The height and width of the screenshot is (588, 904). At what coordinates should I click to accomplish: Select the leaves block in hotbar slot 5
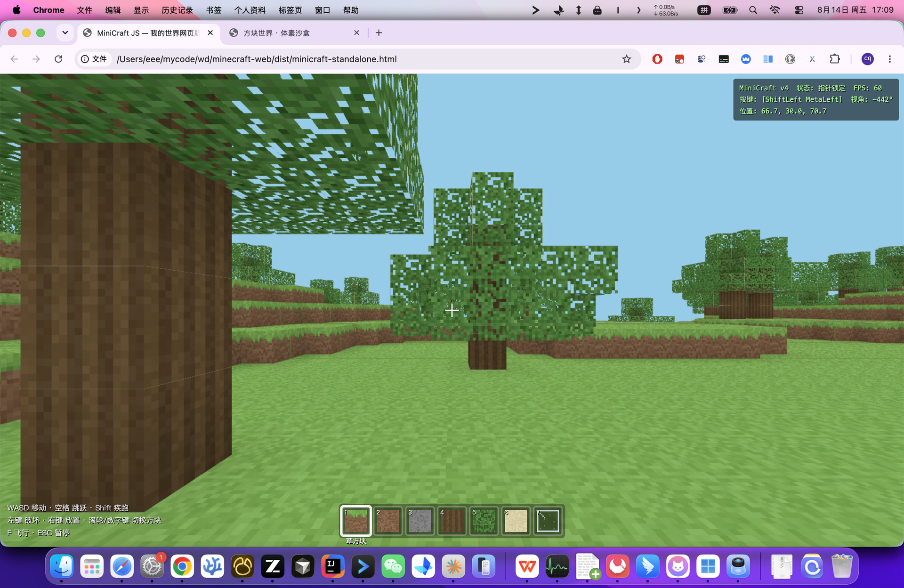pos(484,521)
